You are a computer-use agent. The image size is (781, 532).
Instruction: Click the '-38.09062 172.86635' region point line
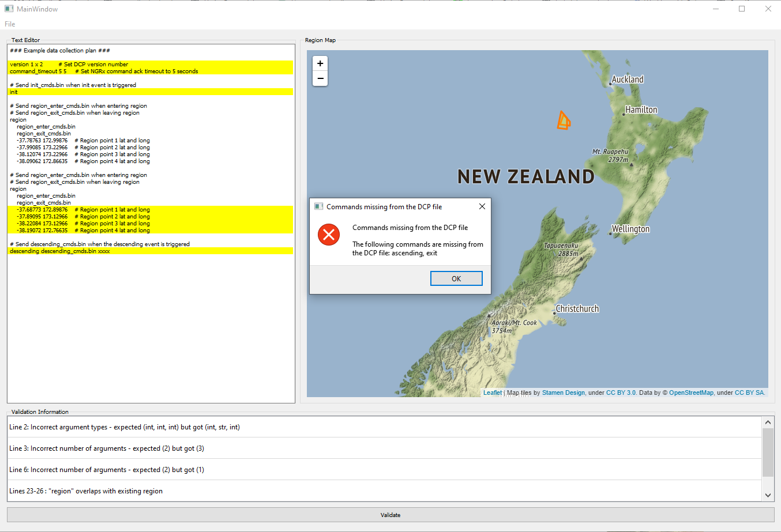pos(83,161)
